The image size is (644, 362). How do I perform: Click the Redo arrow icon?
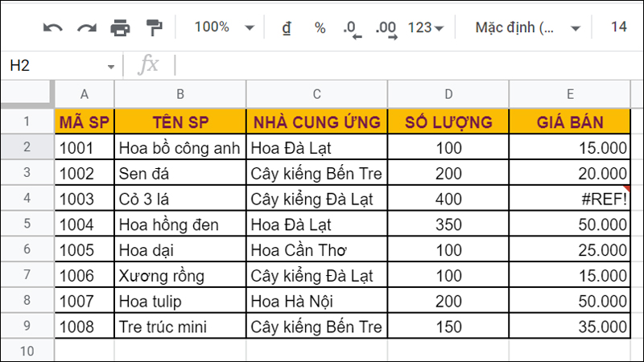pos(86,28)
